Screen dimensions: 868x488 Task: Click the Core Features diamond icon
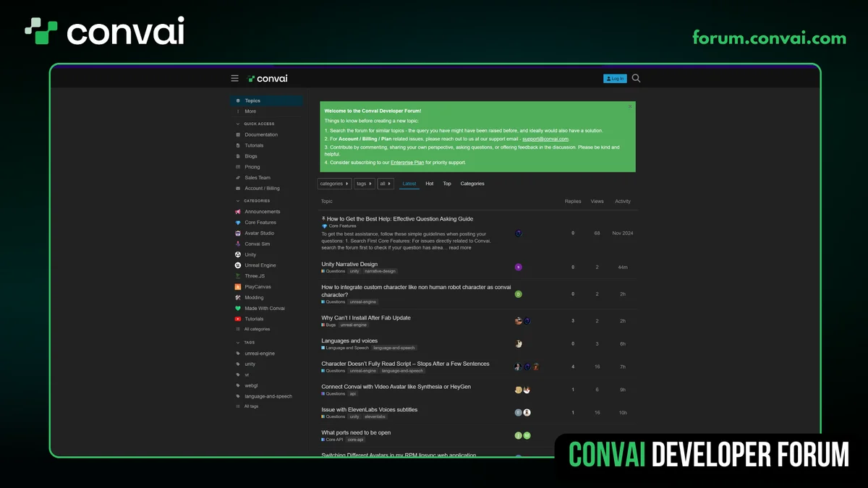coord(238,223)
